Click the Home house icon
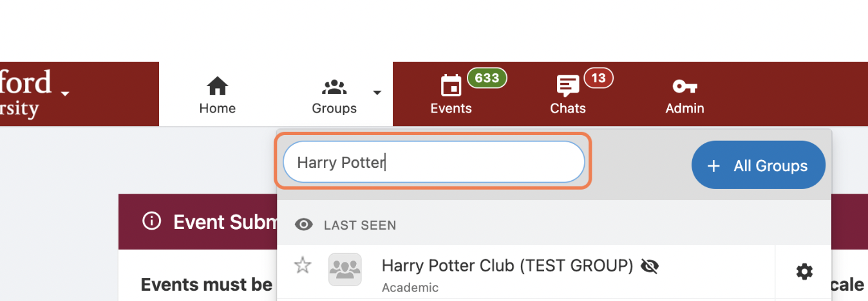 218,86
